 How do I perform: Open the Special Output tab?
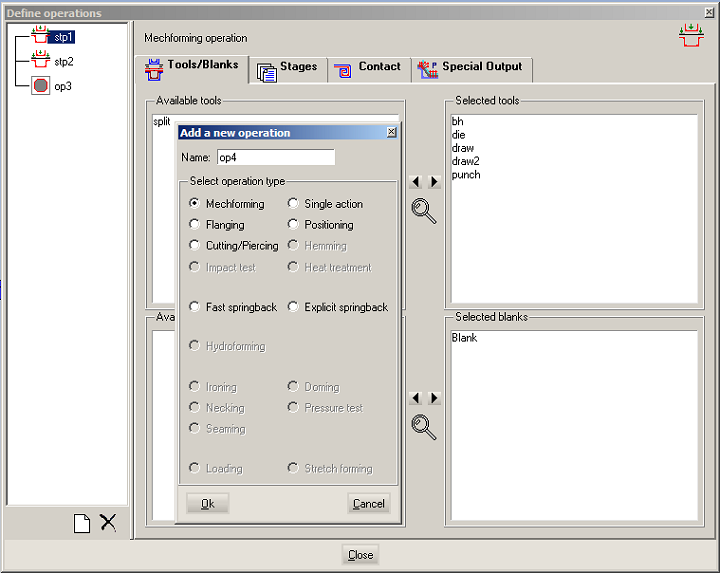tap(471, 68)
